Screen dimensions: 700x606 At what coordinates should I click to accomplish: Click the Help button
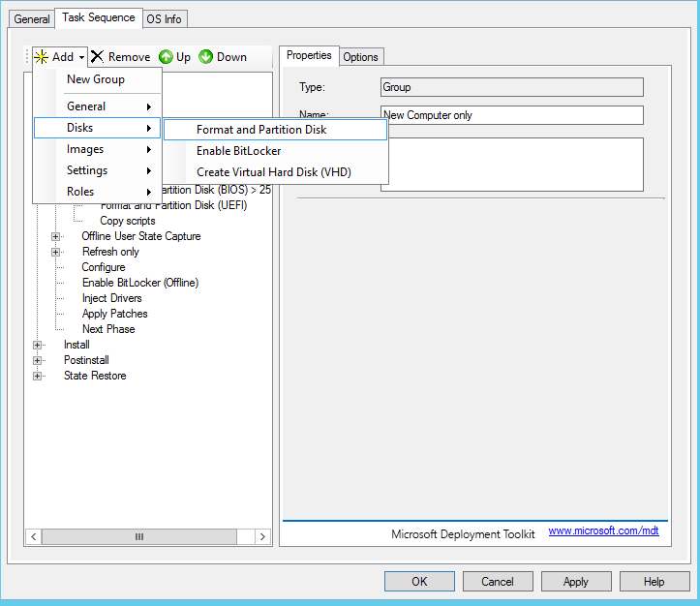654,582
